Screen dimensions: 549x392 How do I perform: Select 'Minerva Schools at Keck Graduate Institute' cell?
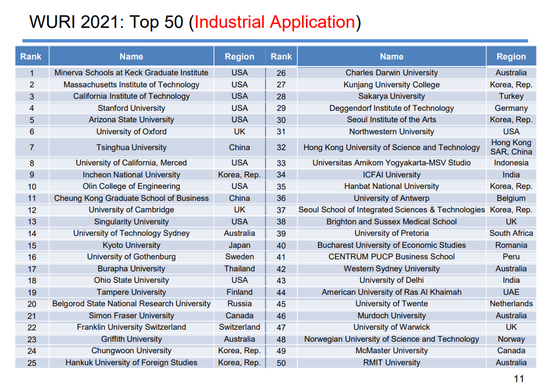tap(131, 73)
